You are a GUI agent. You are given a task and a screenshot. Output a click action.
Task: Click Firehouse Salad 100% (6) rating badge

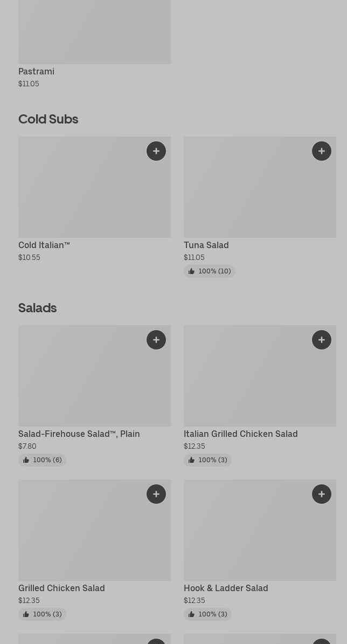tap(42, 460)
